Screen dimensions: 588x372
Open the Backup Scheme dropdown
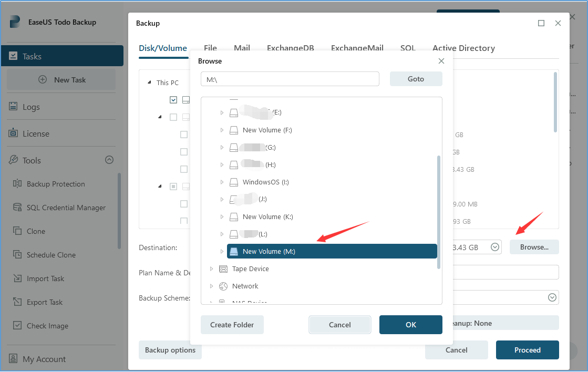pos(552,297)
